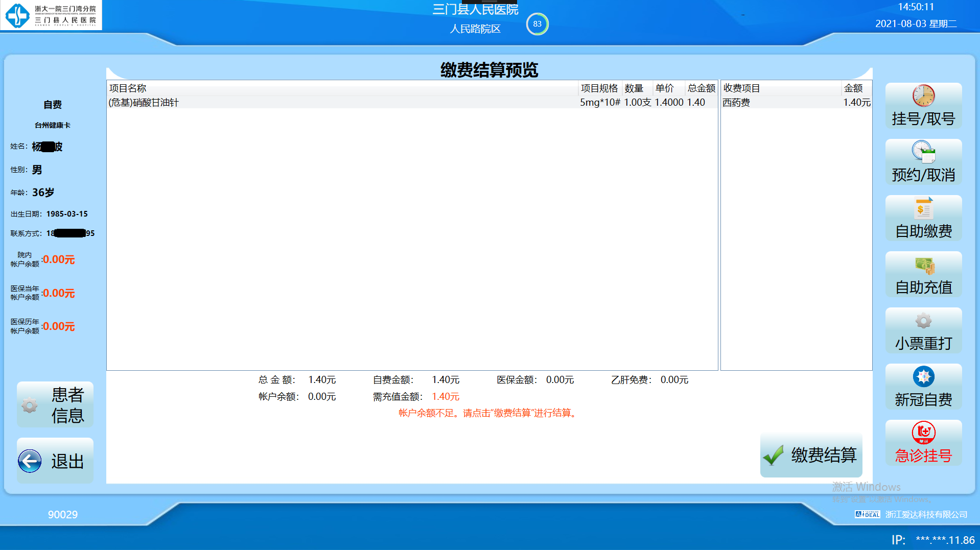Open the 新冠自费 blue badge icon

[x=923, y=377]
